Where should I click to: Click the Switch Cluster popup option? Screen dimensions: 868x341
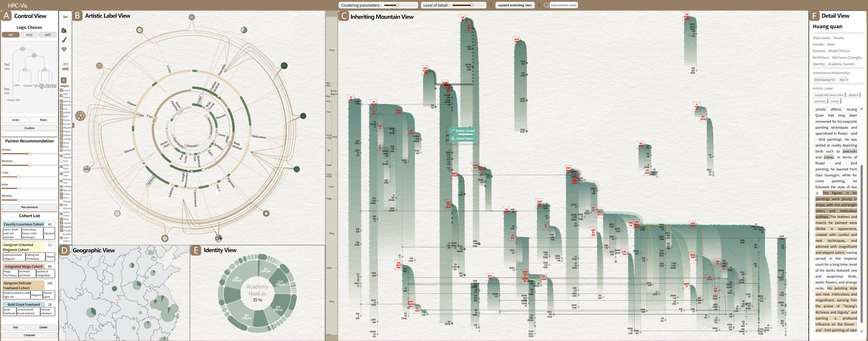[463, 131]
